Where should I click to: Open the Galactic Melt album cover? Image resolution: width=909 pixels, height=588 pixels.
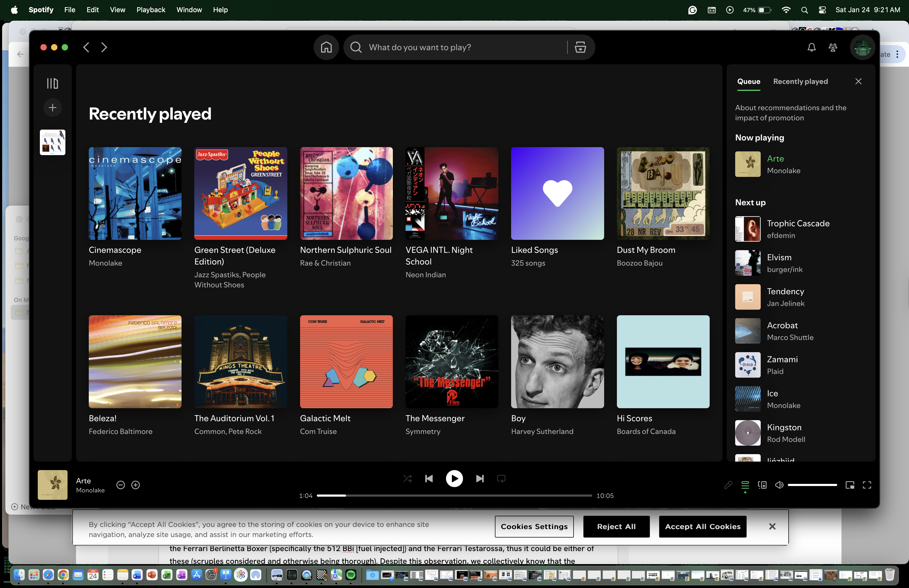coord(346,361)
